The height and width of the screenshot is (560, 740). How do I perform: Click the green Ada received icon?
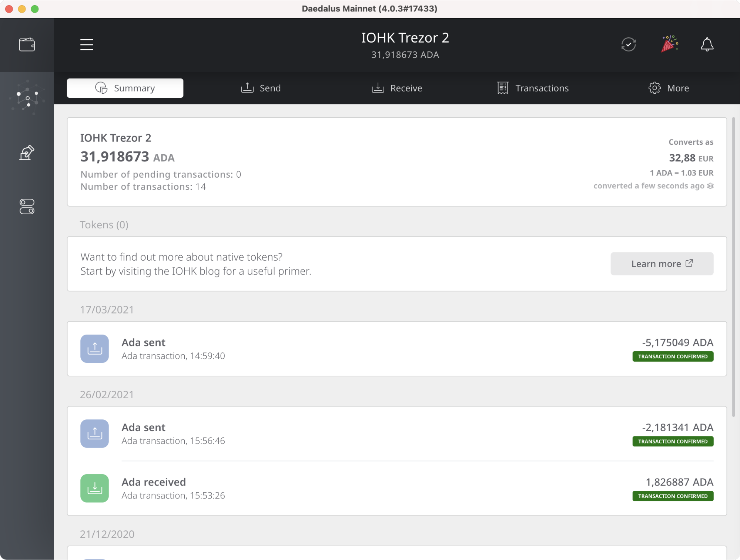[x=94, y=488]
